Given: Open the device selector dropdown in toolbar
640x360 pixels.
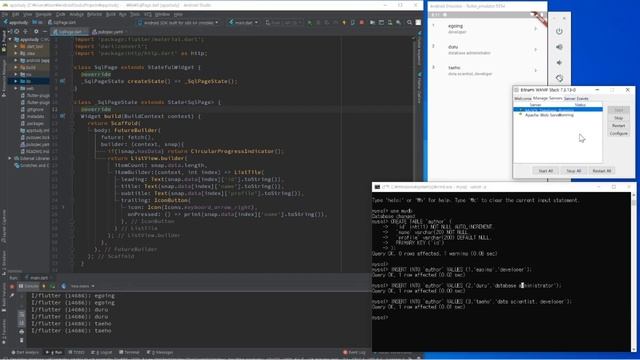Looking at the screenshot, I should 179,22.
